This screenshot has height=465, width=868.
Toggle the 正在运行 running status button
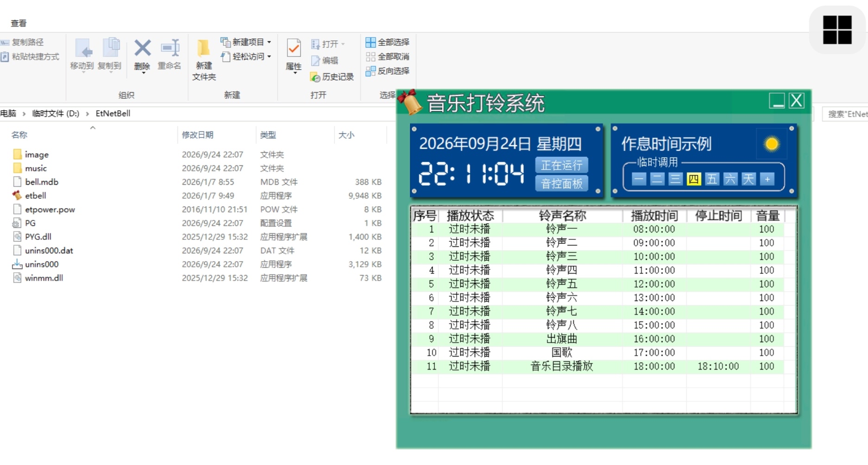tap(562, 165)
